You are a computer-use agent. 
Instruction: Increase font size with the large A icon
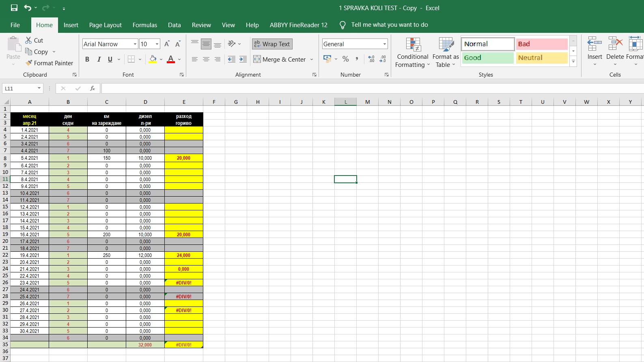(167, 44)
